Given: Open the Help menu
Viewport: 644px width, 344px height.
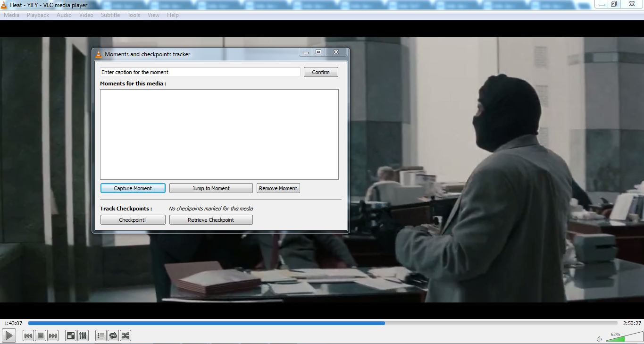Looking at the screenshot, I should [x=173, y=15].
